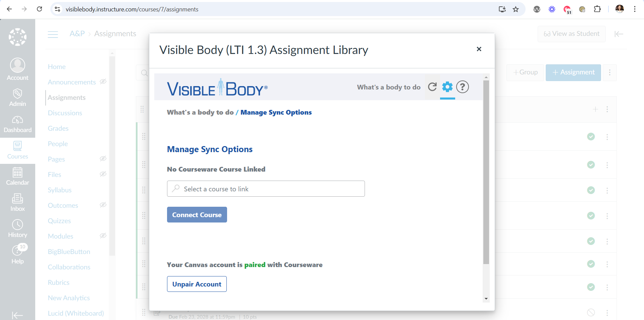Select the Calendar icon in the sidebar
The width and height of the screenshot is (644, 320).
point(17,175)
